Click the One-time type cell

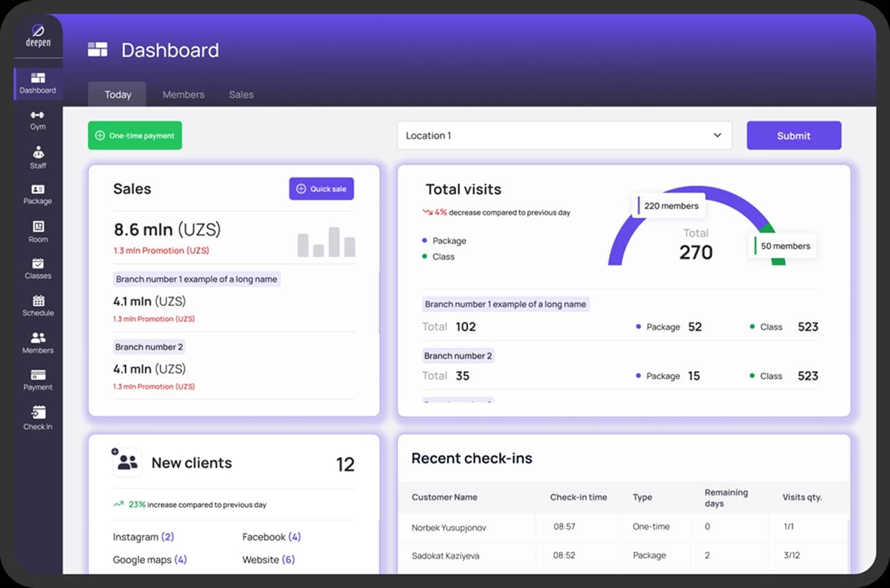click(x=651, y=527)
